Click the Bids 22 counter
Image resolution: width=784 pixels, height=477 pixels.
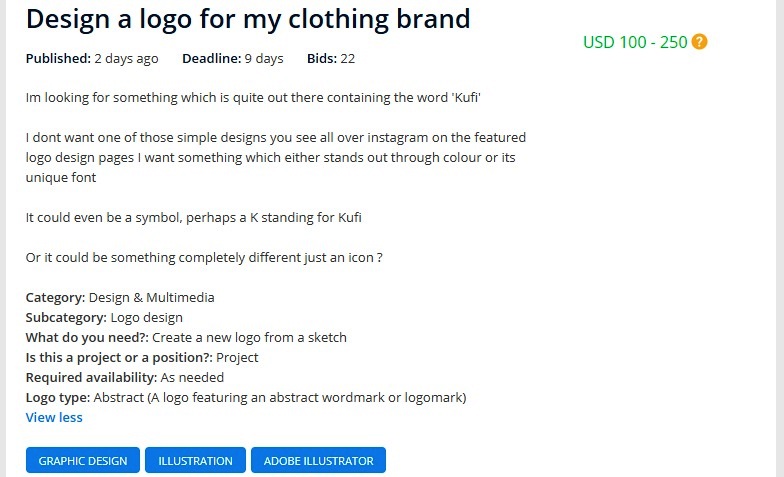331,58
